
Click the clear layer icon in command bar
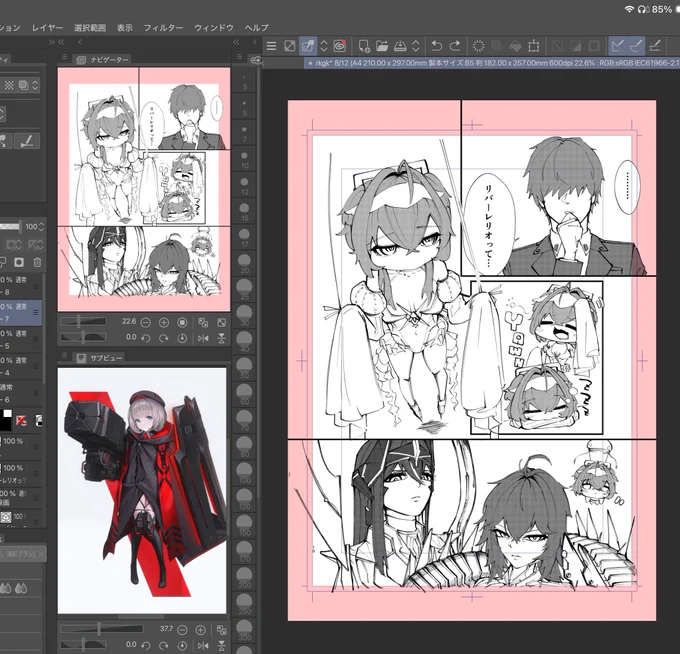point(290,46)
